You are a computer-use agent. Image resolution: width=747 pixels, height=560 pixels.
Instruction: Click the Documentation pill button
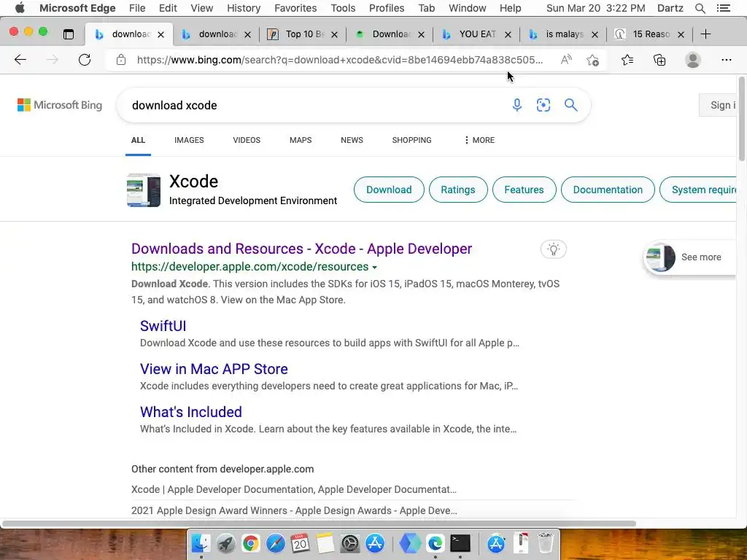click(608, 190)
